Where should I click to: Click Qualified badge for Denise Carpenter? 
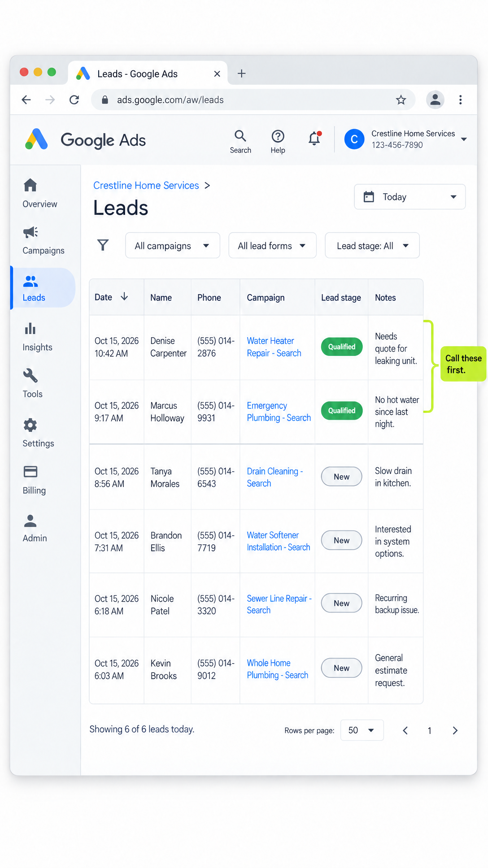point(342,347)
